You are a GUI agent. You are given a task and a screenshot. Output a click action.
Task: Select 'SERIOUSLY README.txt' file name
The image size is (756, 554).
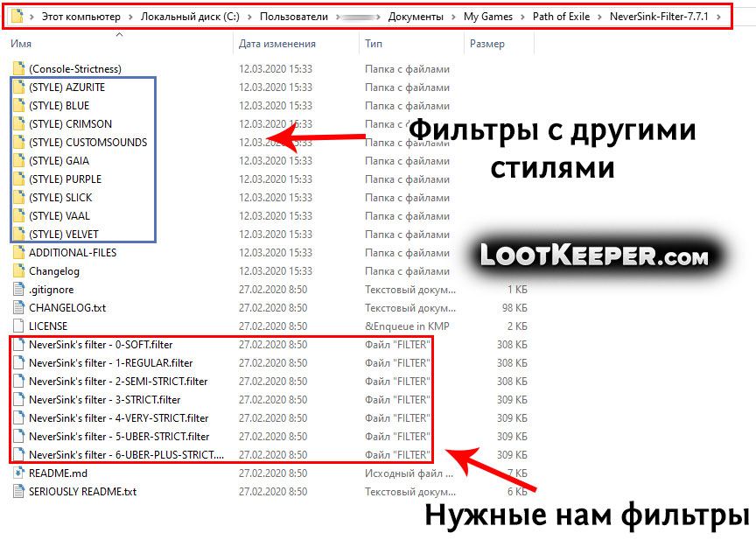coord(82,491)
